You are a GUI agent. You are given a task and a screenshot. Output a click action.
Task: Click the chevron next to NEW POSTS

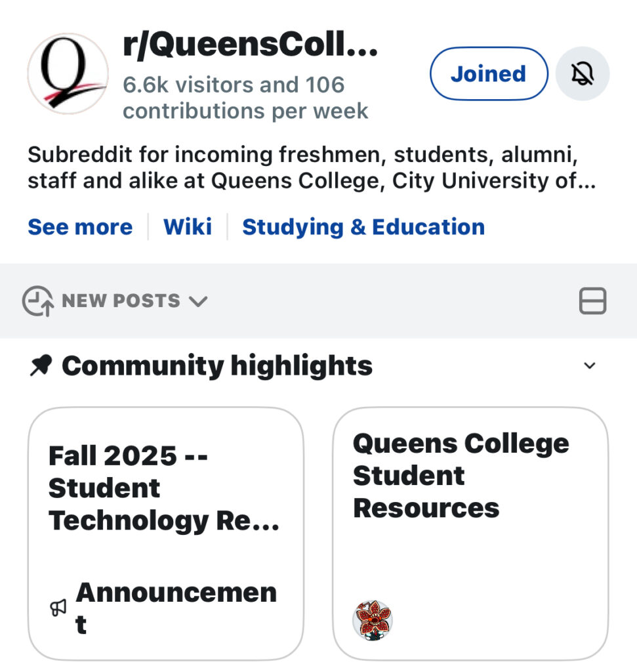point(197,301)
